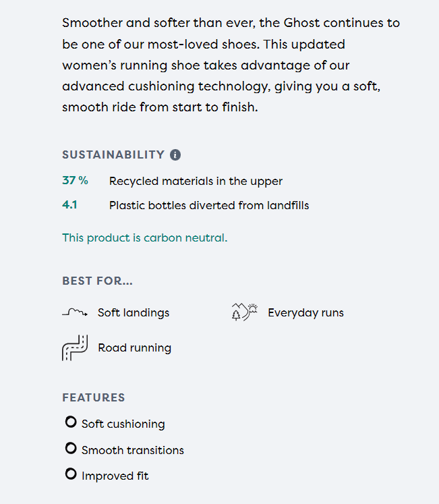439x504 pixels.
Task: Click the Soft landings label
Action: pyautogui.click(x=134, y=312)
